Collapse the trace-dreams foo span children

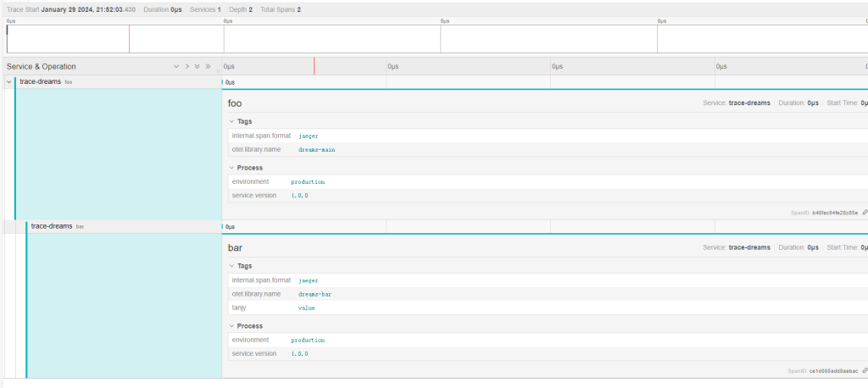click(x=8, y=82)
